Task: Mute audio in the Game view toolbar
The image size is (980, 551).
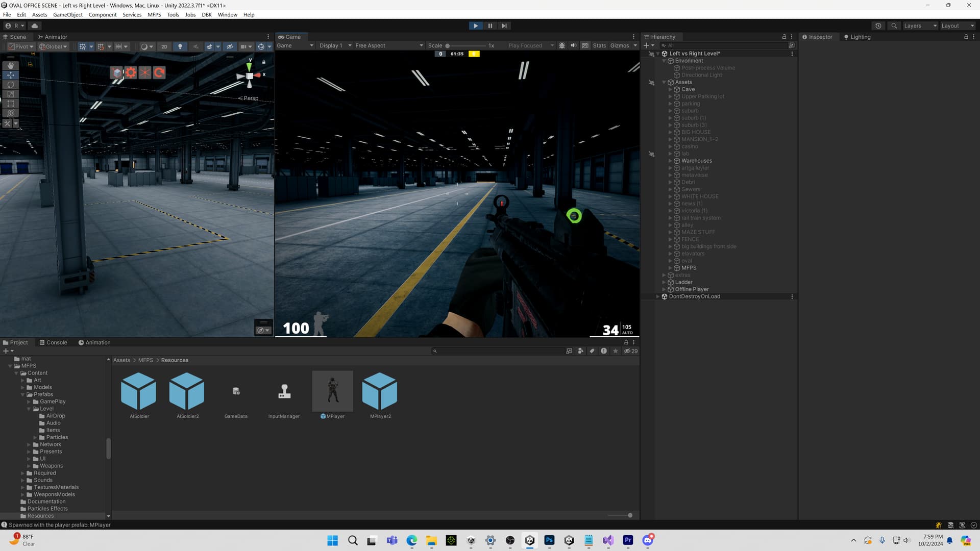Action: (573, 45)
